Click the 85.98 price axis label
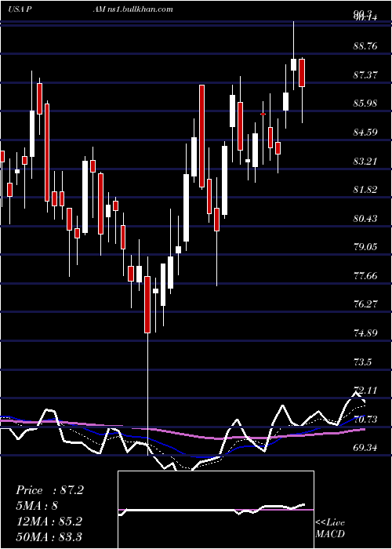The height and width of the screenshot is (549, 392). click(366, 104)
